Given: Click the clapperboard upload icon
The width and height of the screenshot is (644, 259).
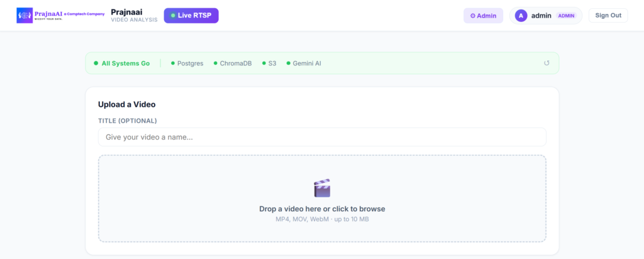Looking at the screenshot, I should (322, 188).
